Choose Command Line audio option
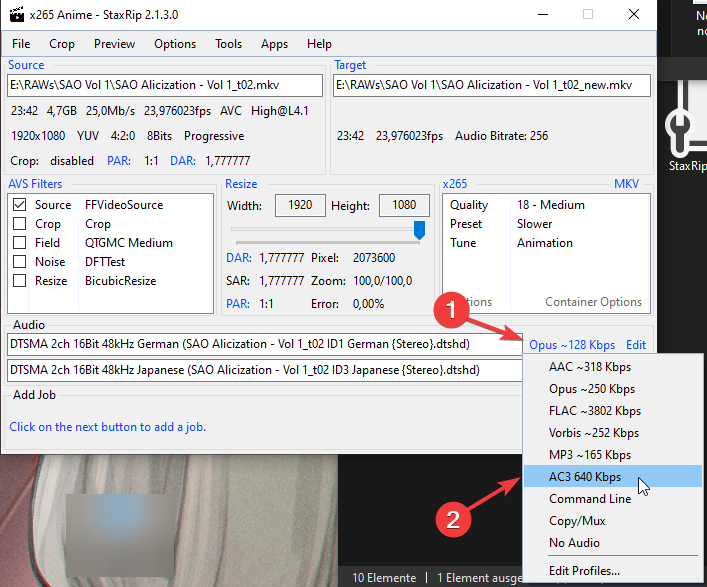This screenshot has width=707, height=587. [613, 499]
